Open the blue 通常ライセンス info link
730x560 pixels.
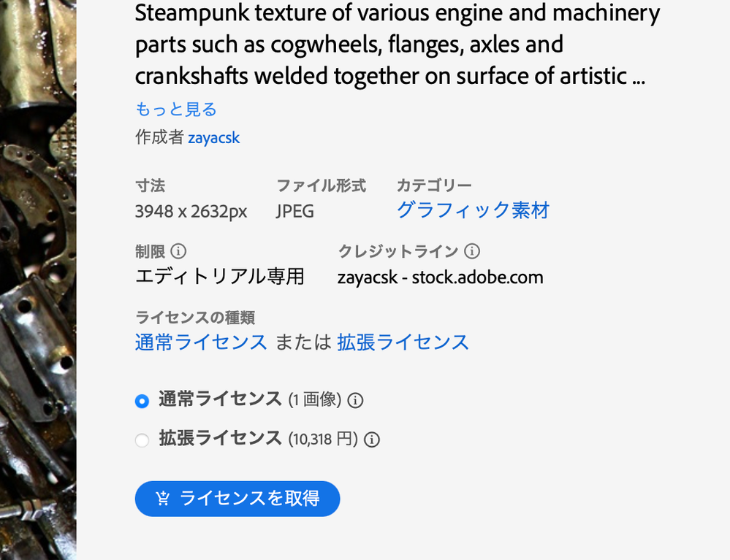tap(201, 342)
